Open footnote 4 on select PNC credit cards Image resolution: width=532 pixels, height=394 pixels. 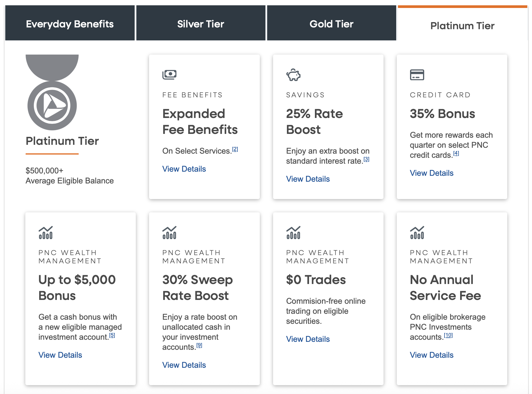tap(456, 153)
